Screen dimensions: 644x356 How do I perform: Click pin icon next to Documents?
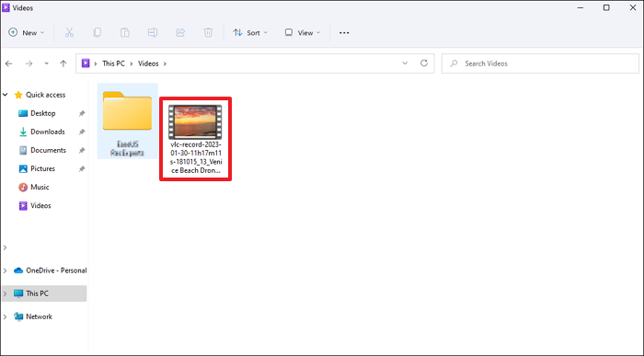[82, 151]
